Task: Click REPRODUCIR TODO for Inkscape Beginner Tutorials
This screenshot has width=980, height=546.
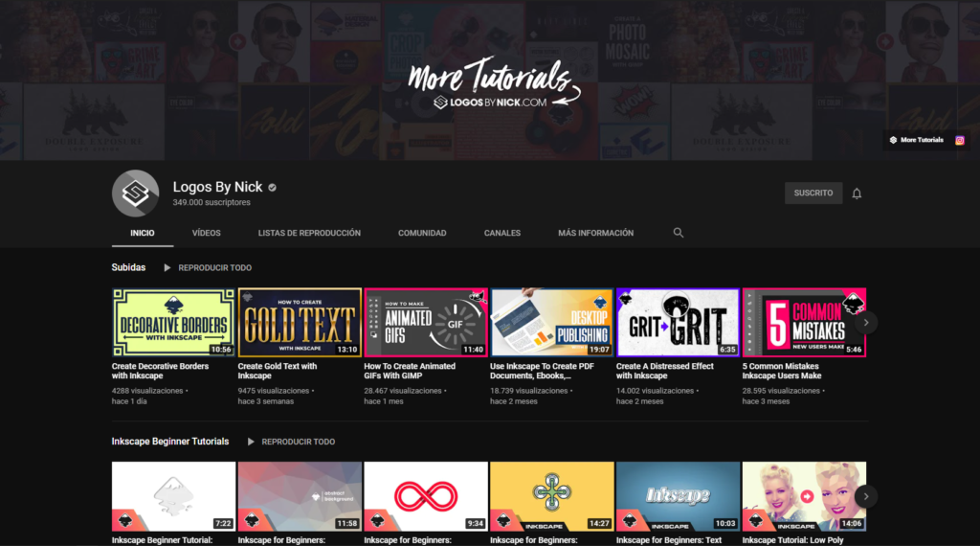Action: pyautogui.click(x=299, y=442)
